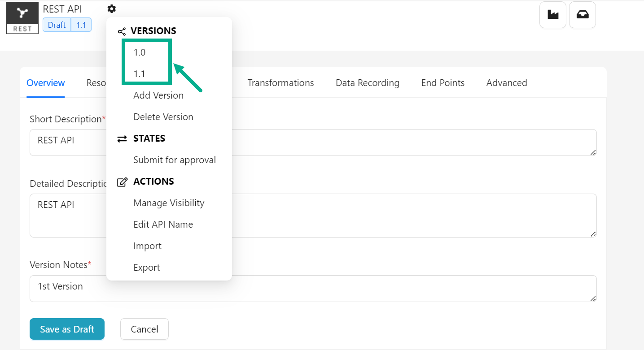Click the inbox tray icon button
This screenshot has height=350, width=644.
click(x=582, y=15)
